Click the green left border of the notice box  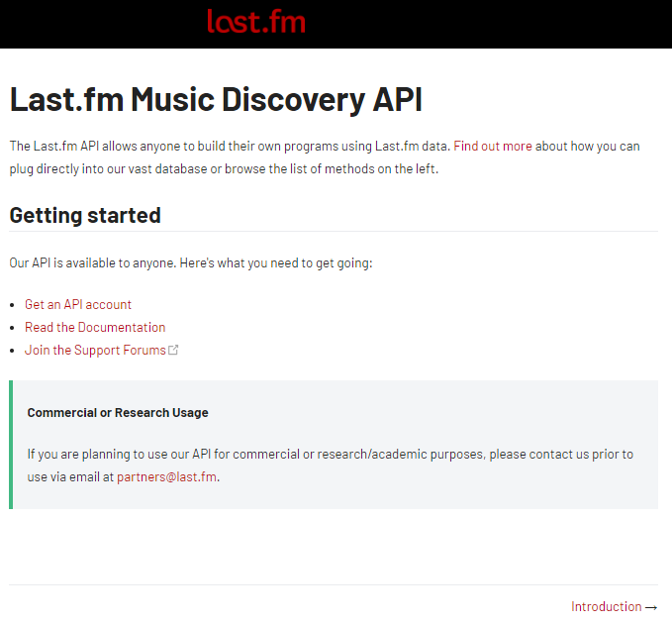tap(11, 445)
